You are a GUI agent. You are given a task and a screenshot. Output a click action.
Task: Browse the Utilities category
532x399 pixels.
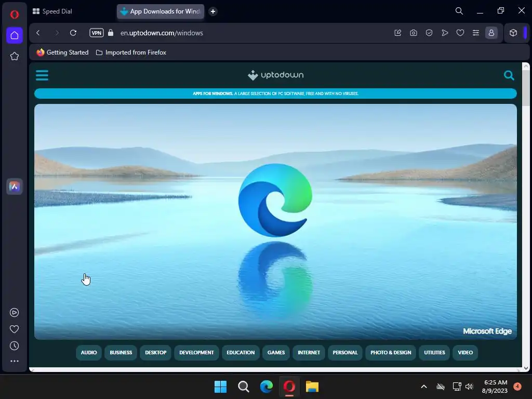click(434, 353)
